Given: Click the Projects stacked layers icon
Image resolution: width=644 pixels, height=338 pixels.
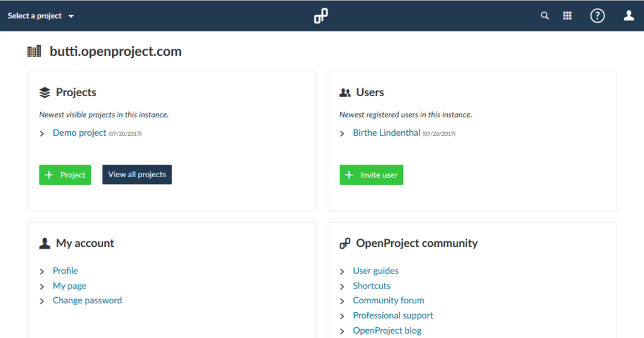Looking at the screenshot, I should click(45, 92).
